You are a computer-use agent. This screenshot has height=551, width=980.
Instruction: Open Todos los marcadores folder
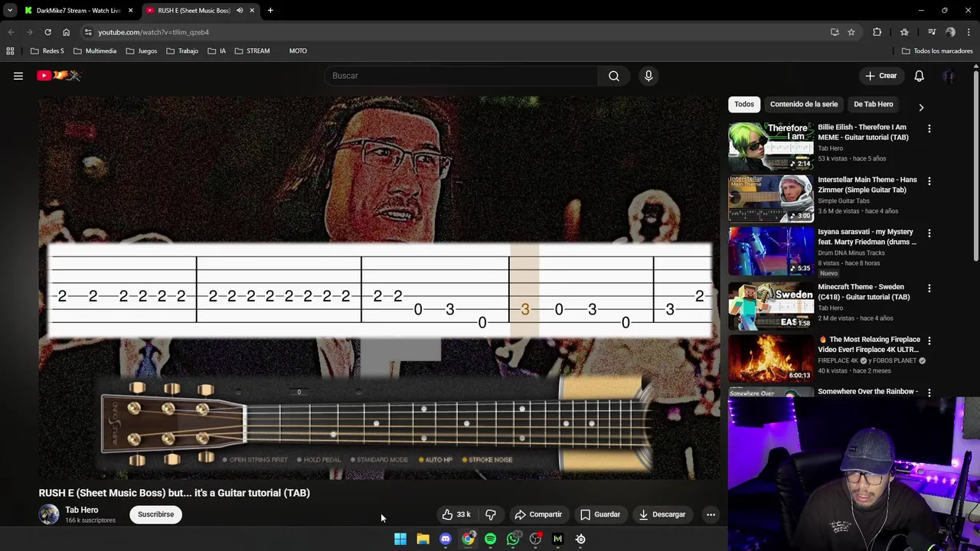coord(937,51)
